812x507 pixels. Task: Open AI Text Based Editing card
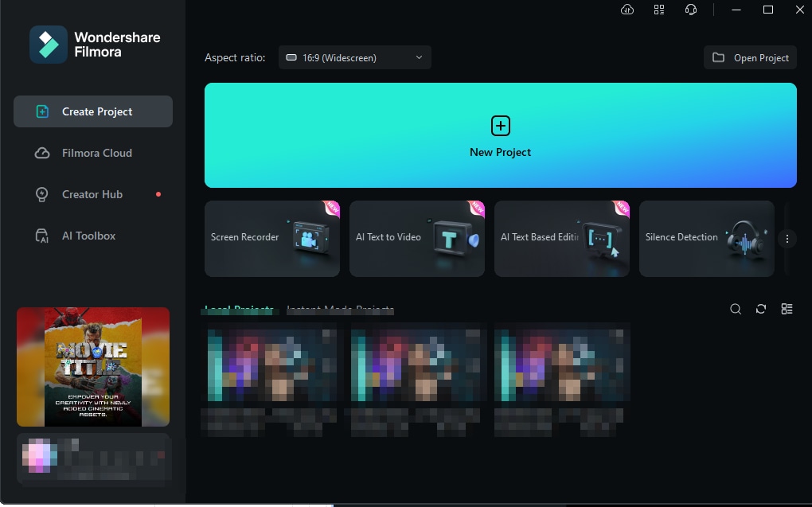click(562, 239)
